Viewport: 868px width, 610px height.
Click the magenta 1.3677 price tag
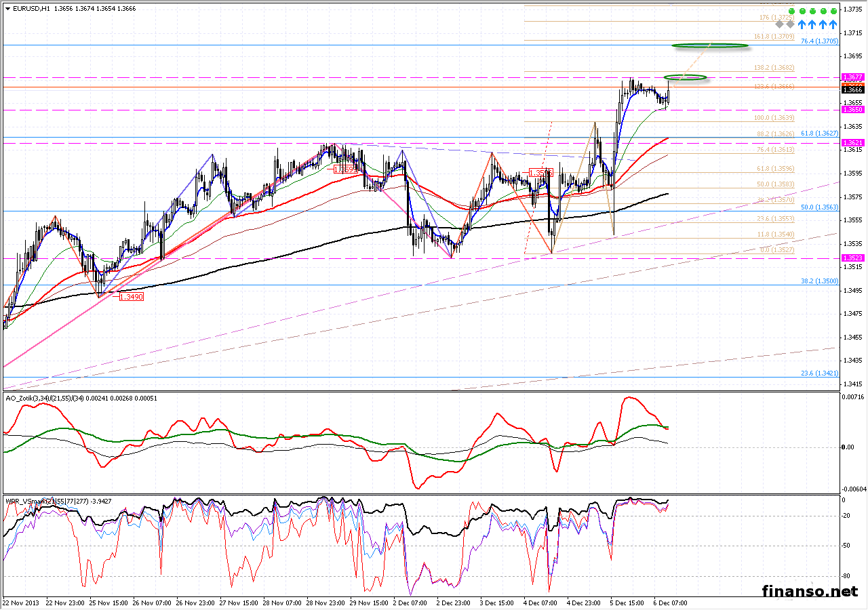852,77
